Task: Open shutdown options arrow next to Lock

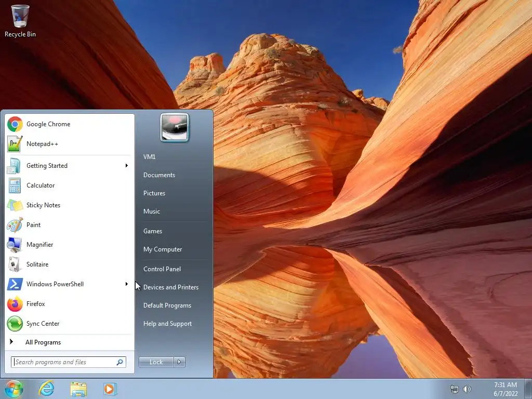Action: 179,362
